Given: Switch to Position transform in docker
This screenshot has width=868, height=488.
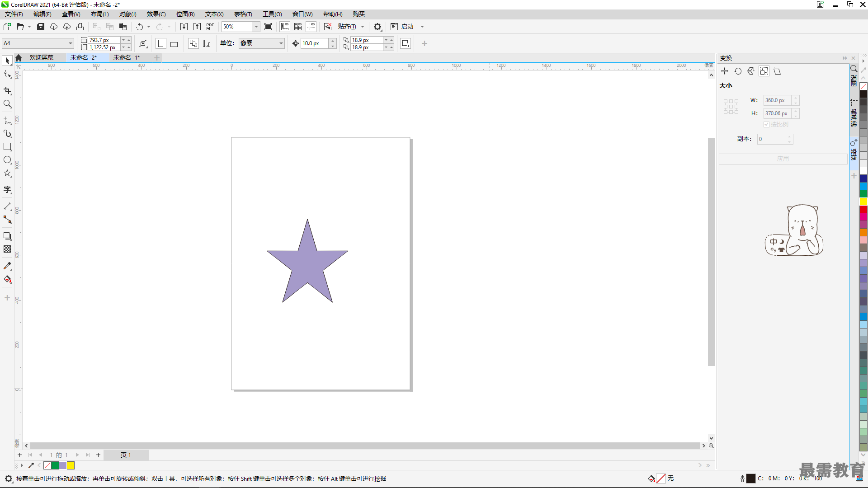Looking at the screenshot, I should point(725,71).
